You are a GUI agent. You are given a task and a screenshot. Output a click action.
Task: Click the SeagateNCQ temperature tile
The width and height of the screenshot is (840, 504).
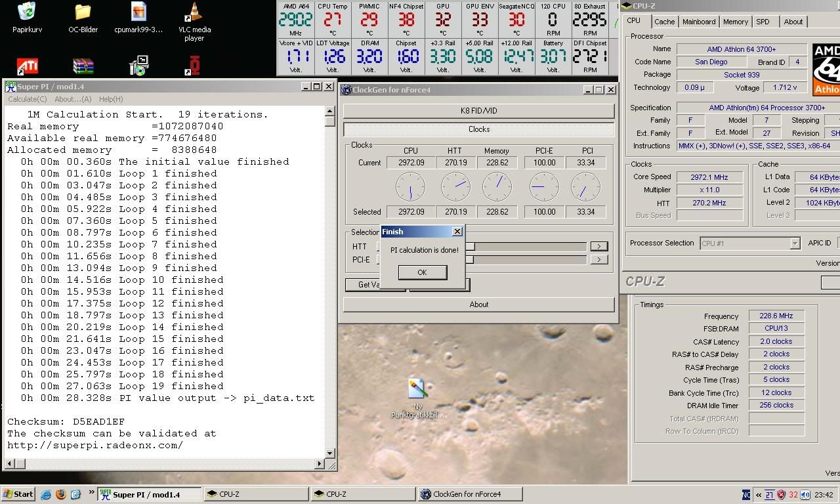click(516, 20)
